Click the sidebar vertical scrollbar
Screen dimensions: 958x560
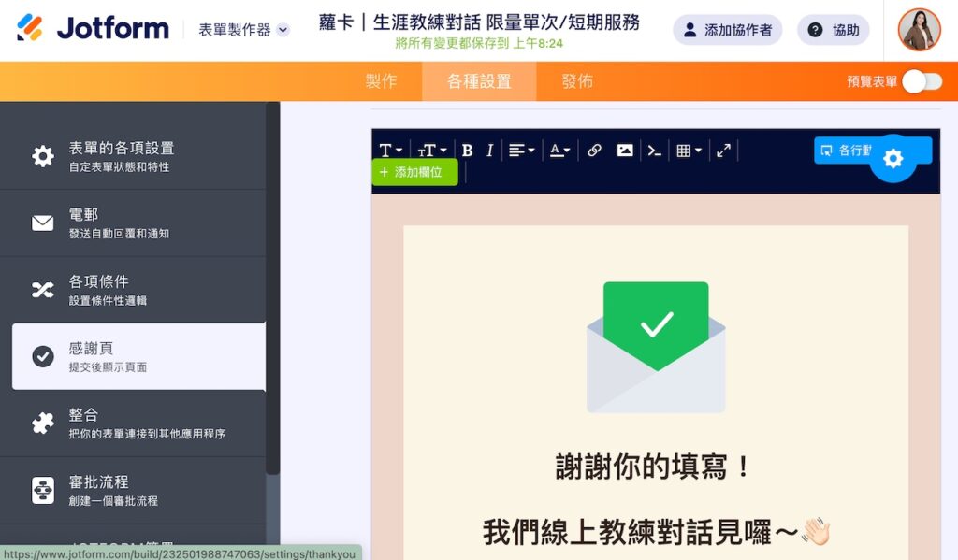click(x=273, y=287)
